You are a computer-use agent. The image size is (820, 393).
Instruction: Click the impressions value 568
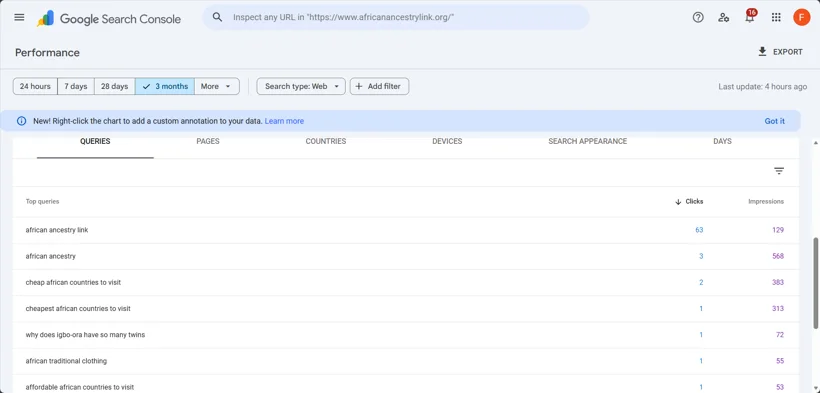pos(778,256)
